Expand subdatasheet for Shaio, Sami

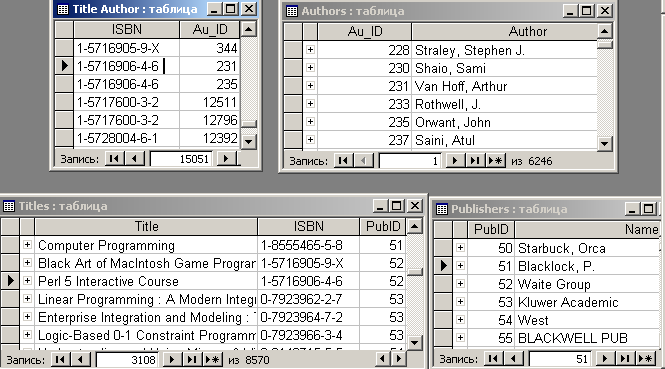[310, 67]
